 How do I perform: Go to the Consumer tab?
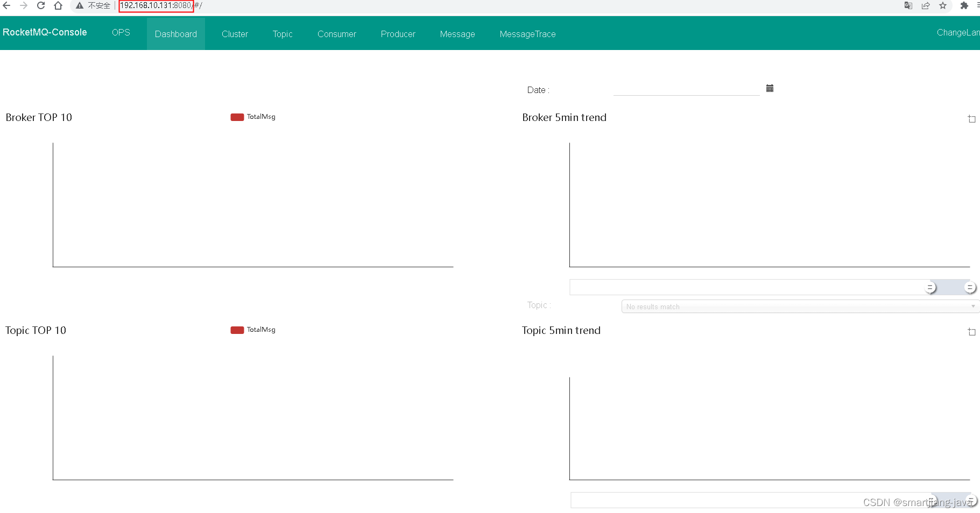click(337, 34)
